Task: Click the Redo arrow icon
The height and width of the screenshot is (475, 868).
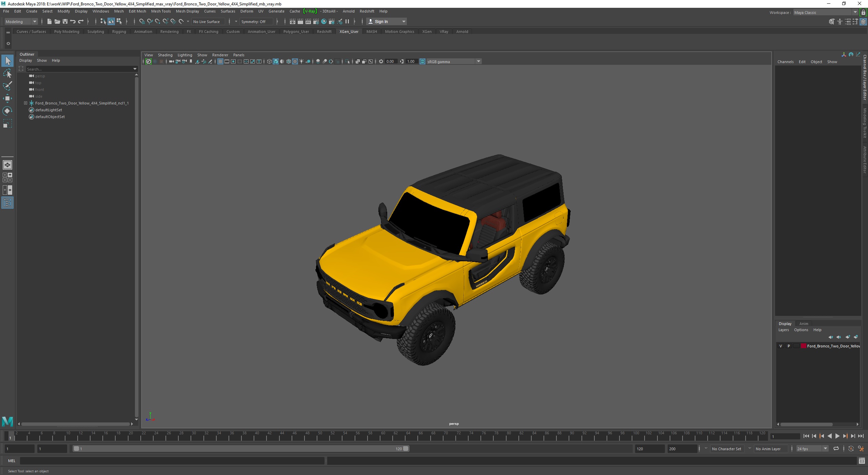Action: pyautogui.click(x=81, y=21)
